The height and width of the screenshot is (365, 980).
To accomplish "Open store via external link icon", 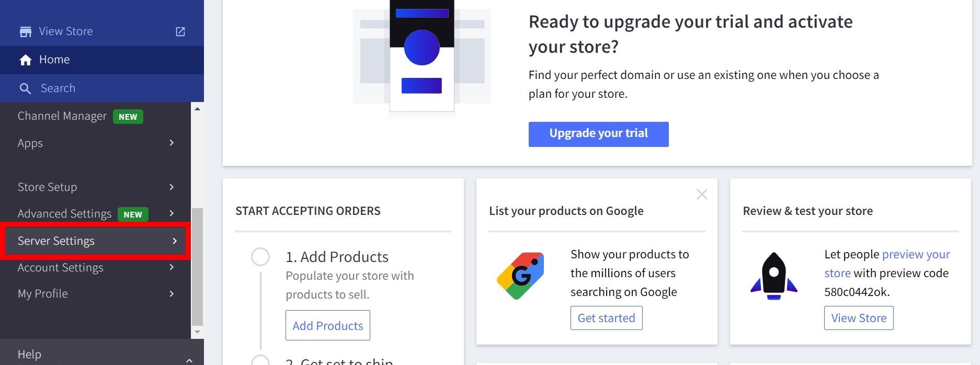I will pyautogui.click(x=180, y=32).
